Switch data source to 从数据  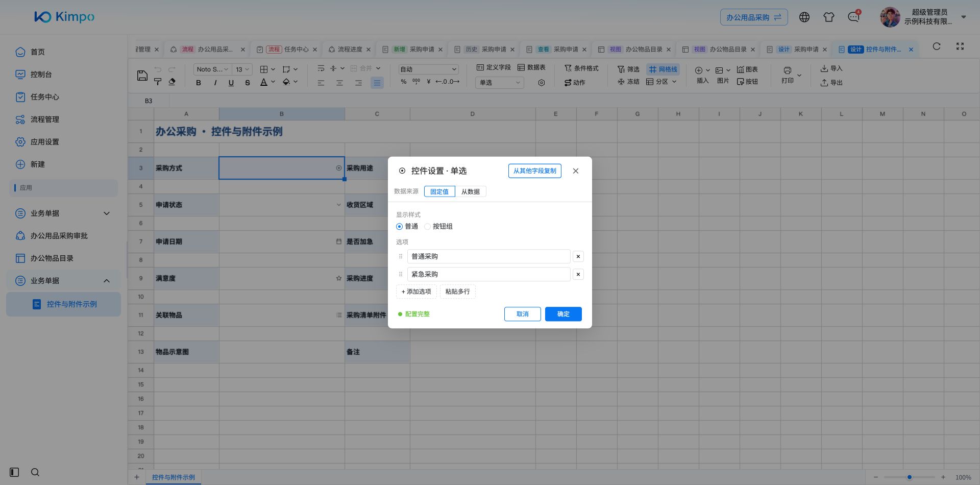tap(471, 191)
